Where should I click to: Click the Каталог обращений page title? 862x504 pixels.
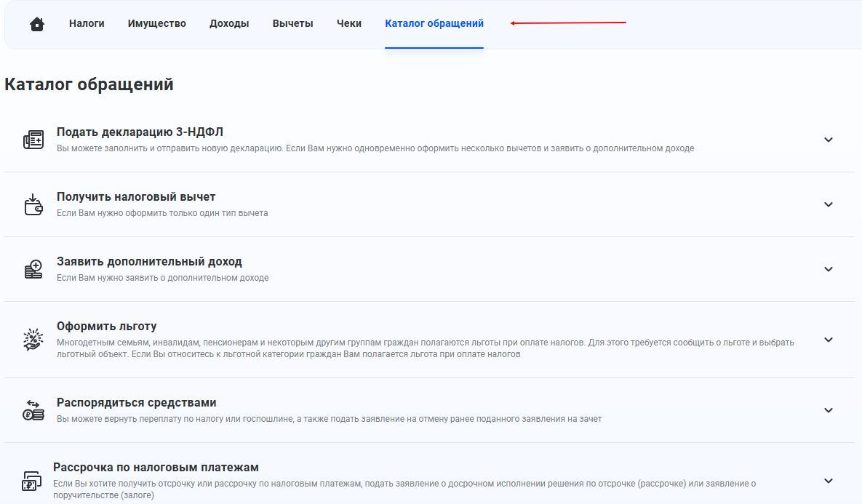pos(89,84)
